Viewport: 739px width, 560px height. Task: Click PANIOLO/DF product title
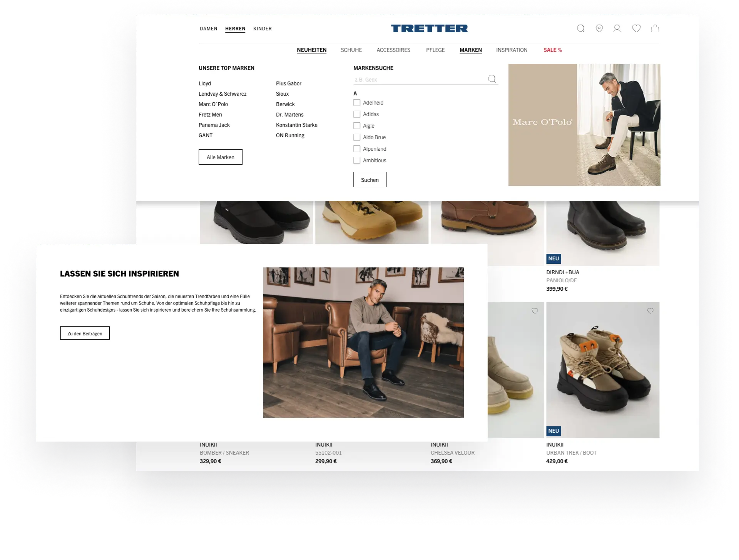pos(561,280)
